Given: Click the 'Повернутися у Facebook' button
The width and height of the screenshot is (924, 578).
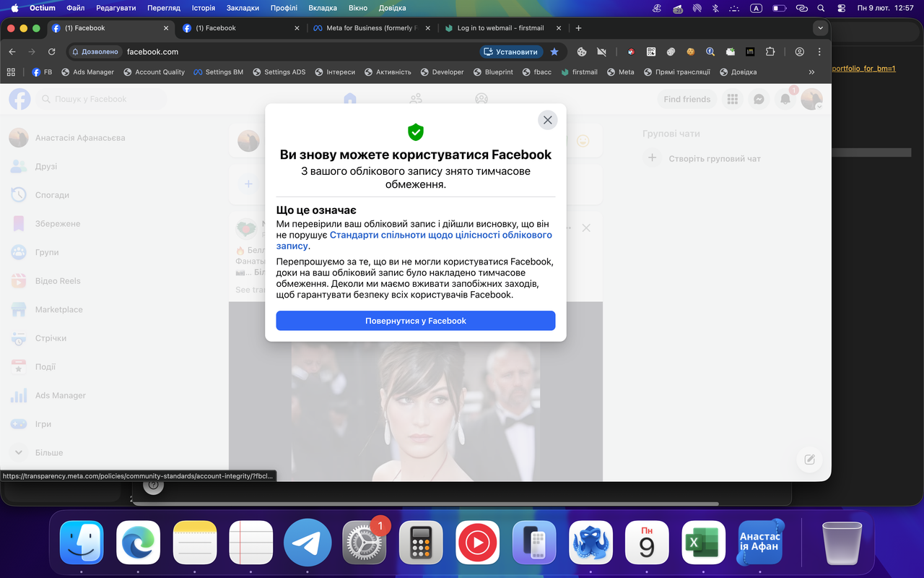Looking at the screenshot, I should click(416, 321).
